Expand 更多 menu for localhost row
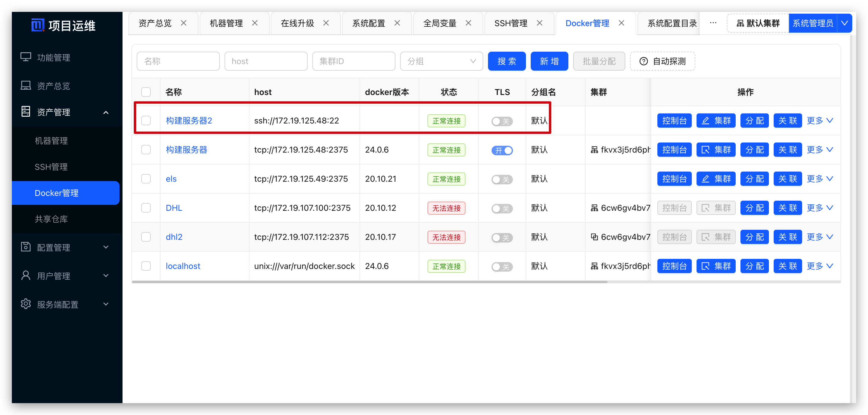The image size is (868, 415). click(819, 266)
